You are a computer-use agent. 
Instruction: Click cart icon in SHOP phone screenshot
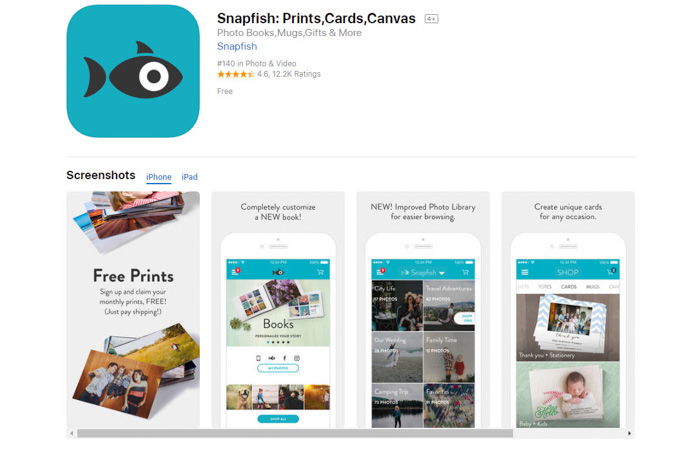pyautogui.click(x=610, y=271)
